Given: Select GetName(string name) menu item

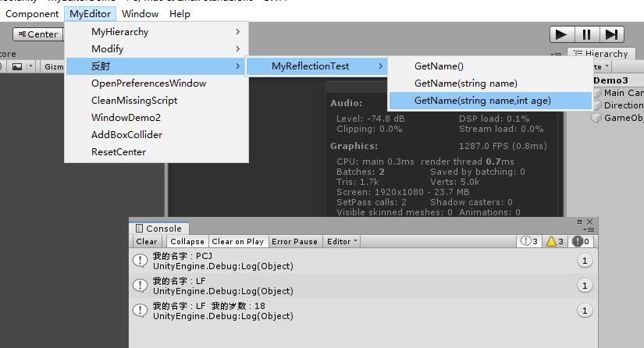Looking at the screenshot, I should [x=490, y=83].
